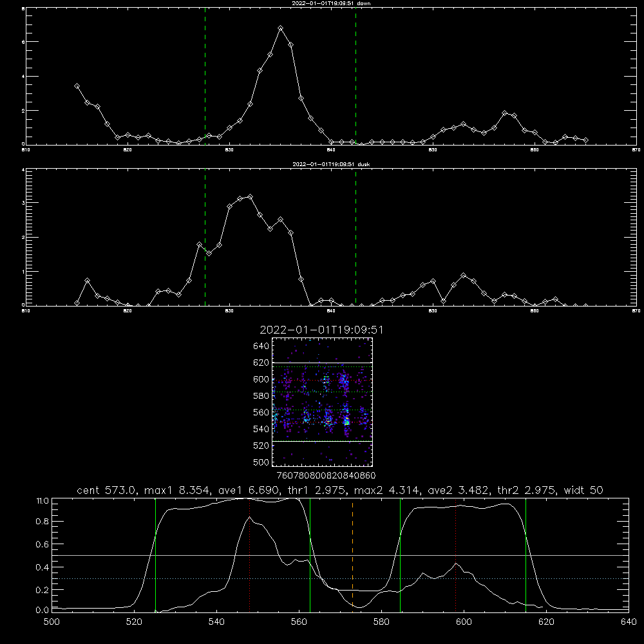
Task: Click the bottom plot y-axis label 0.2
Action: coord(43,590)
